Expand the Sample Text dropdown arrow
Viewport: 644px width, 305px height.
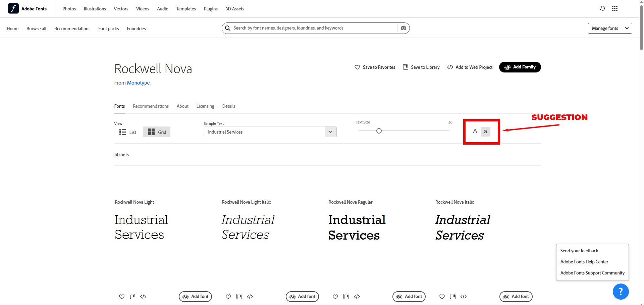(x=331, y=132)
